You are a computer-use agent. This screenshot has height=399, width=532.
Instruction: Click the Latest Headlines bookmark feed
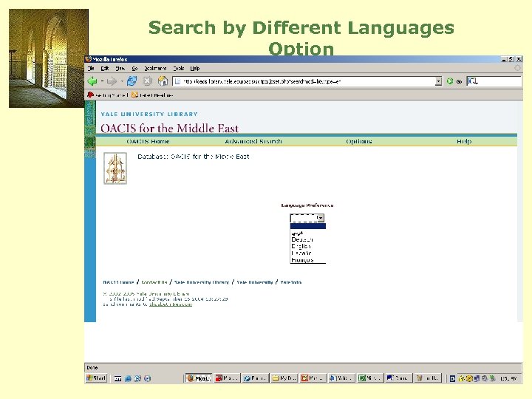[x=152, y=95]
